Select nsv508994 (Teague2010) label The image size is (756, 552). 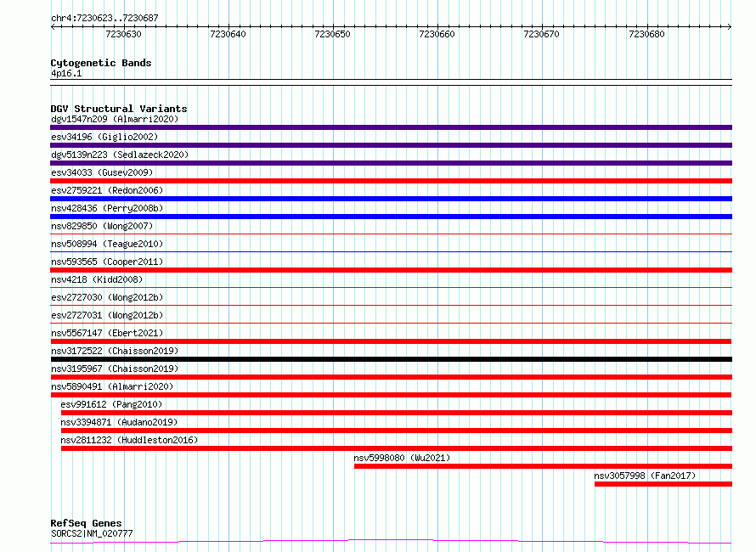pyautogui.click(x=107, y=244)
